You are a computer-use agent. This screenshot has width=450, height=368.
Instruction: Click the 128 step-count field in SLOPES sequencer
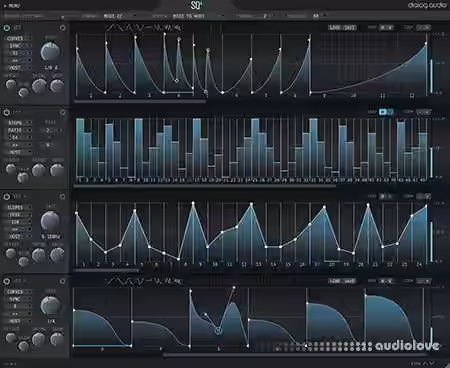click(19, 222)
